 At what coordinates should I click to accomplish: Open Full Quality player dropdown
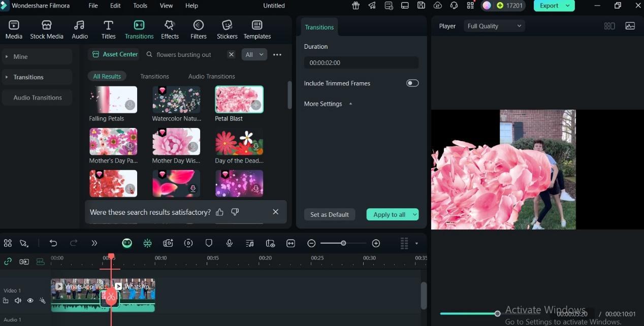click(x=494, y=26)
